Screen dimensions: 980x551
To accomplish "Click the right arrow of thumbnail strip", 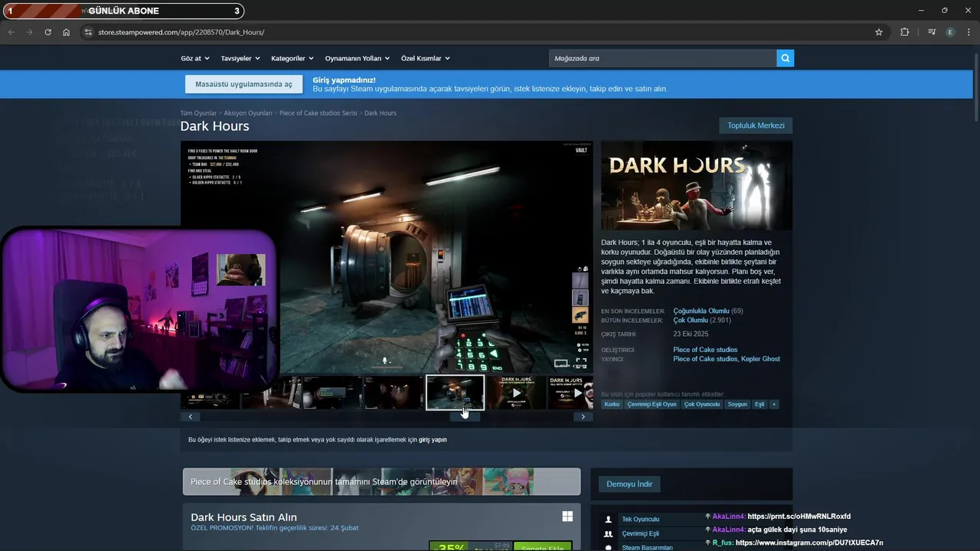I will pyautogui.click(x=583, y=416).
